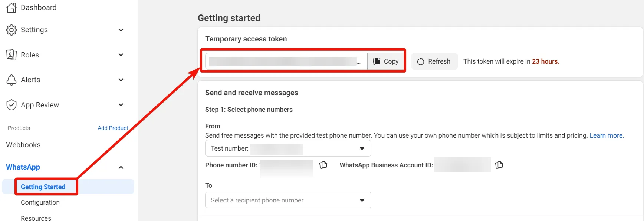Viewport: 644px width, 221px height.
Task: Copy the Phone number ID
Action: [x=323, y=165]
